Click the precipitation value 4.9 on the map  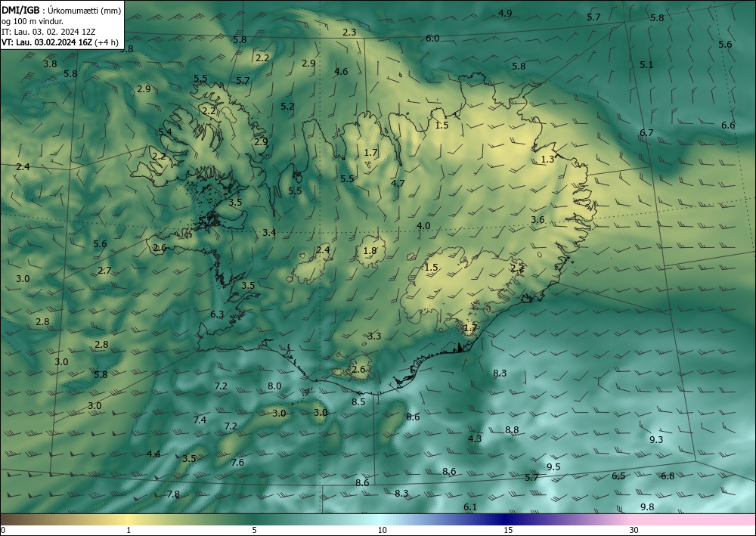pos(505,14)
